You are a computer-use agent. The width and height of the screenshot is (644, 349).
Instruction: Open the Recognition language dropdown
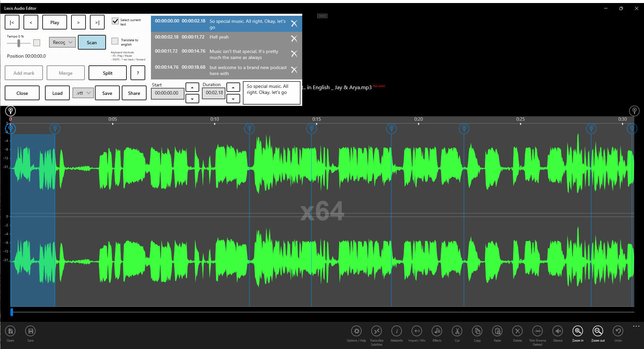coord(62,42)
